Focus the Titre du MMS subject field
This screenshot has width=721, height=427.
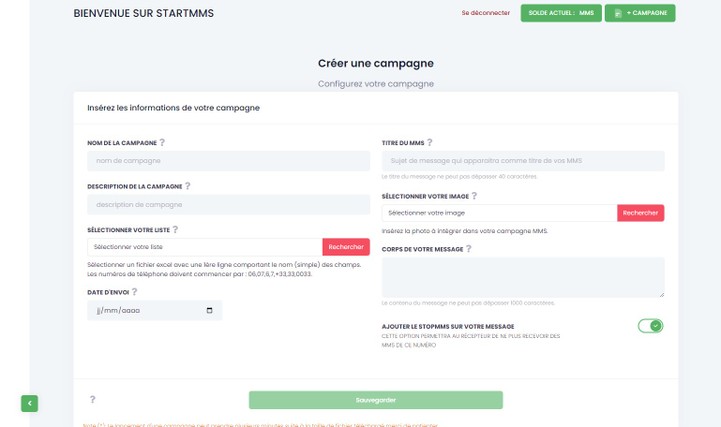pos(523,160)
